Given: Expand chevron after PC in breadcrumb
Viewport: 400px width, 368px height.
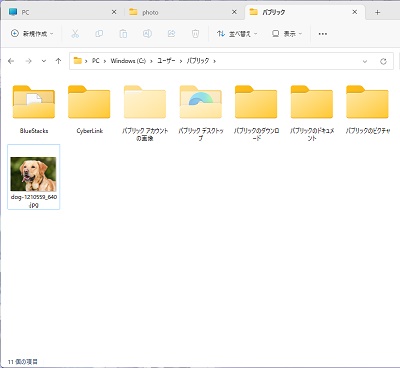Looking at the screenshot, I should click(105, 61).
